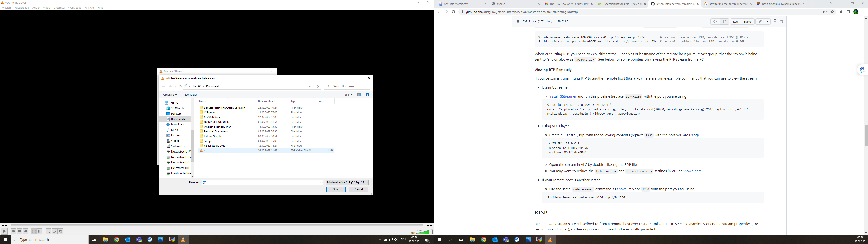Switch to My Time Statements tab
The image size is (868, 244).
[462, 4]
